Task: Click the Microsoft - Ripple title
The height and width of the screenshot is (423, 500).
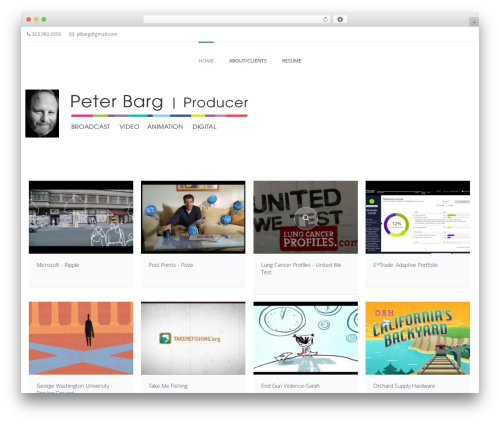Action: pyautogui.click(x=58, y=265)
